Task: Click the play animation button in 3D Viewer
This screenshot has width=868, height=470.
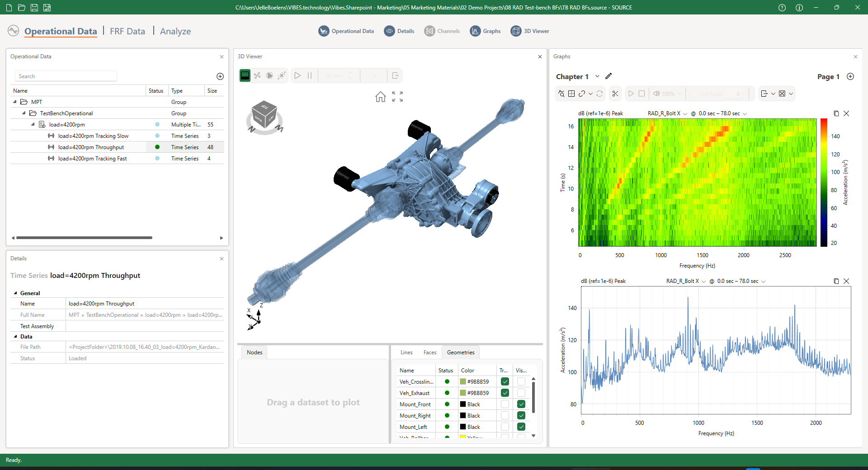Action: coord(297,75)
